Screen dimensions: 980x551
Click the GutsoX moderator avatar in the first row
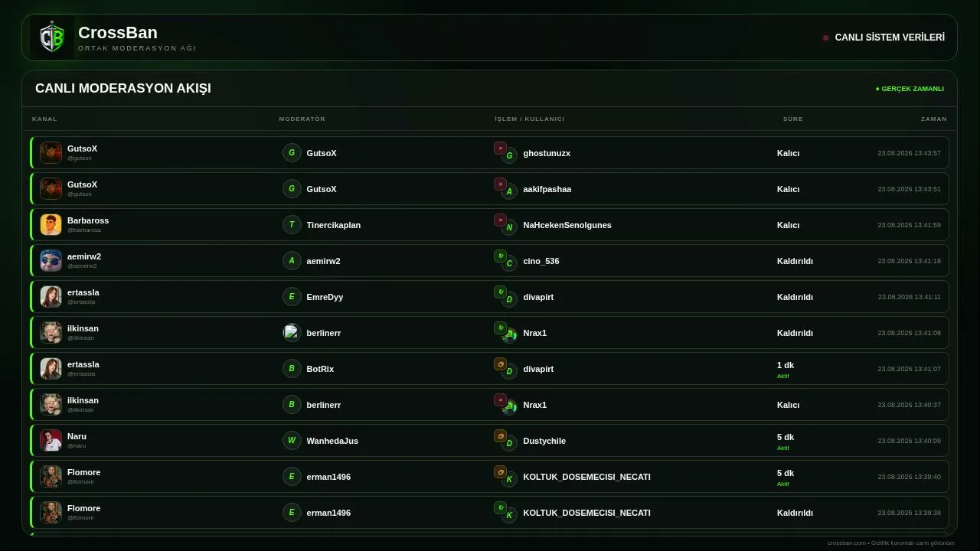click(292, 153)
